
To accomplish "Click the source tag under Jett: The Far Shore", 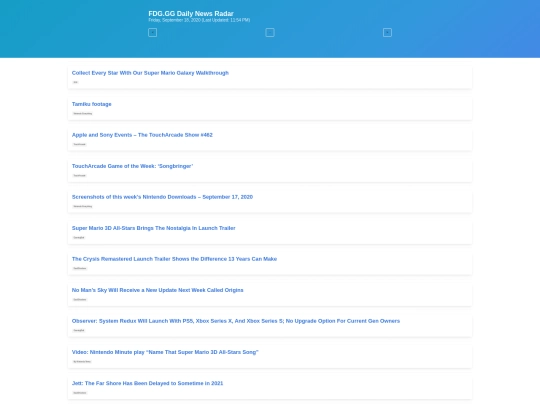I will click(x=80, y=393).
